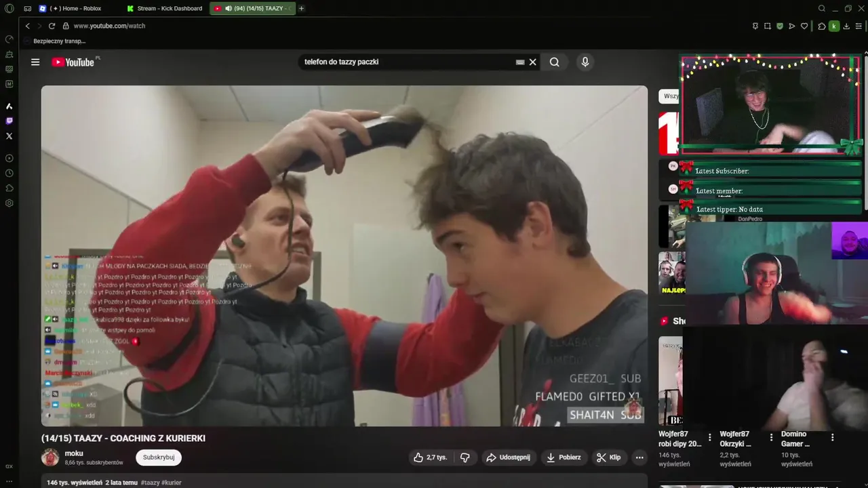Open the pinboards pin icon in toolbar
This screenshot has width=868, height=488.
tap(755, 26)
